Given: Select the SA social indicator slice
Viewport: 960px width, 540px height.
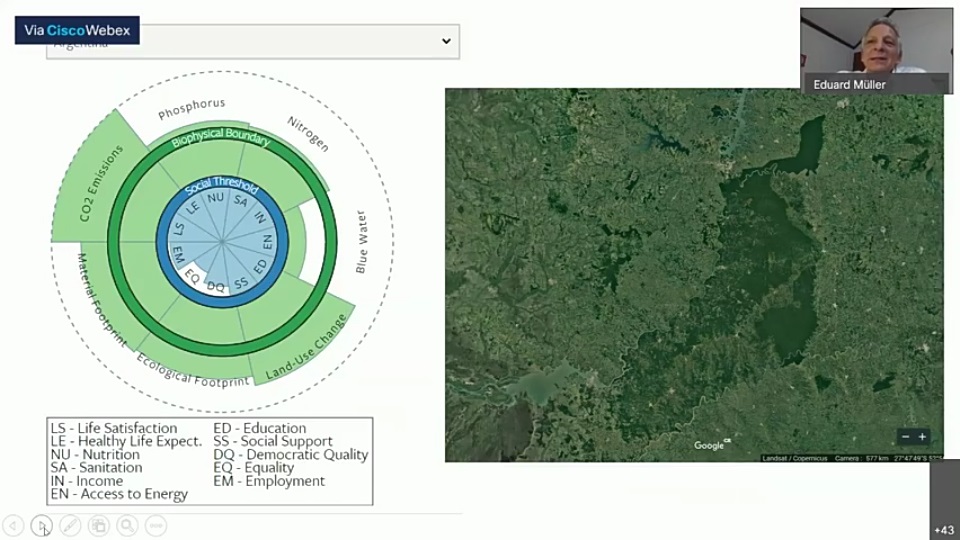Looking at the screenshot, I should point(241,201).
